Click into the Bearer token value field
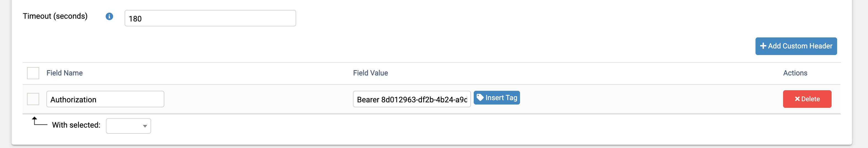868x148 pixels. tap(412, 99)
